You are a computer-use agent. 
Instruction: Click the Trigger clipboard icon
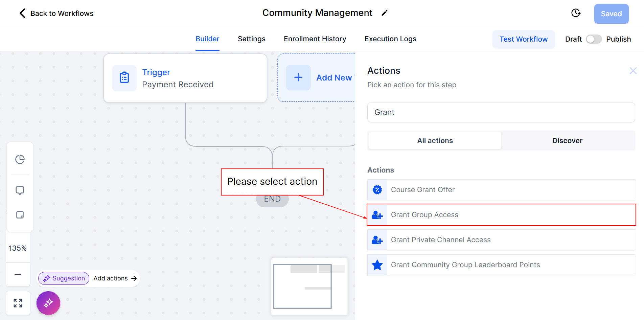(124, 78)
